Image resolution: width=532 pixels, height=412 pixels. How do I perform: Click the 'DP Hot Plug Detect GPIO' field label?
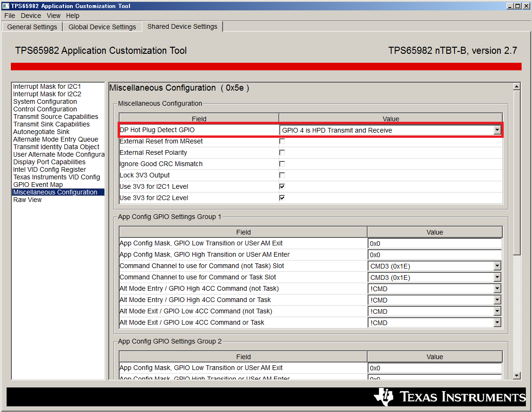tap(157, 130)
